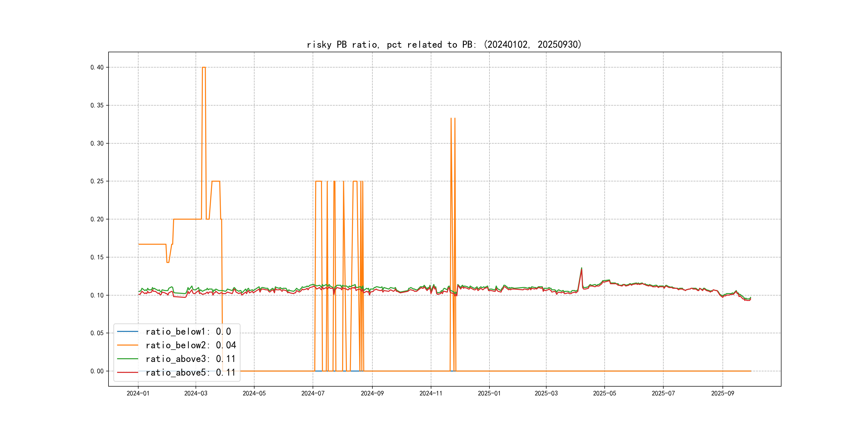The width and height of the screenshot is (868, 434).
Task: Click the red ratio_above5 legend line
Action: (x=127, y=372)
